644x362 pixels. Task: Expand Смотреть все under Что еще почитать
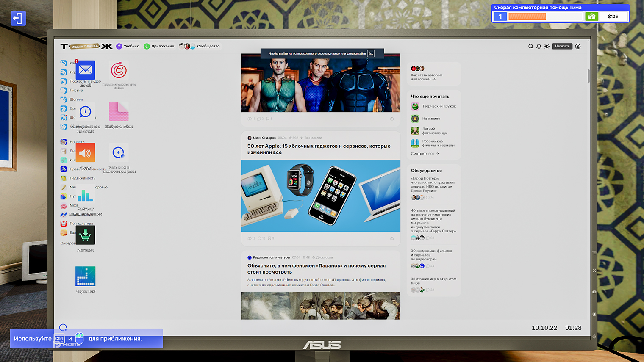425,154
